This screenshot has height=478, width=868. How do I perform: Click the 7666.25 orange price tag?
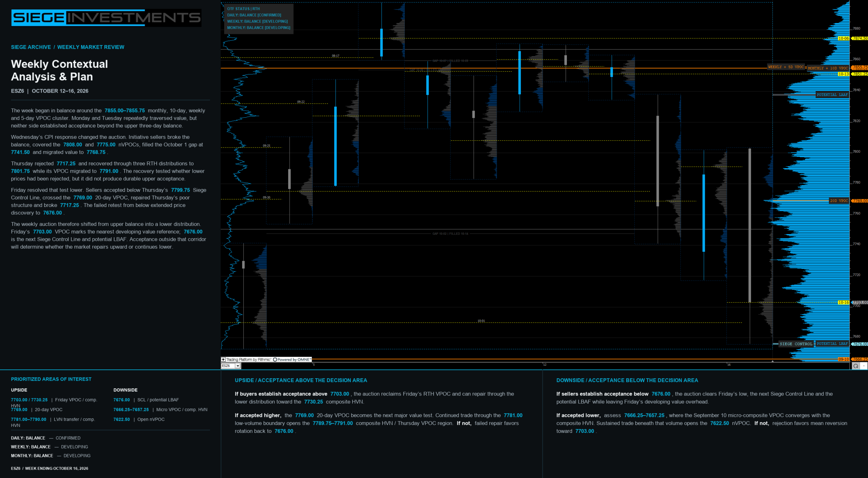click(860, 359)
